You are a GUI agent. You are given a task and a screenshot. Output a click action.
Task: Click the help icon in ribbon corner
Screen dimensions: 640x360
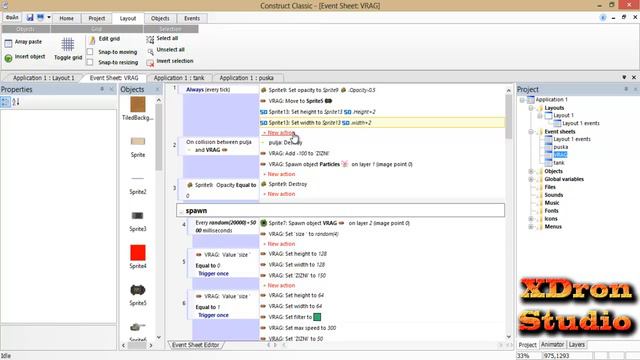603,18
